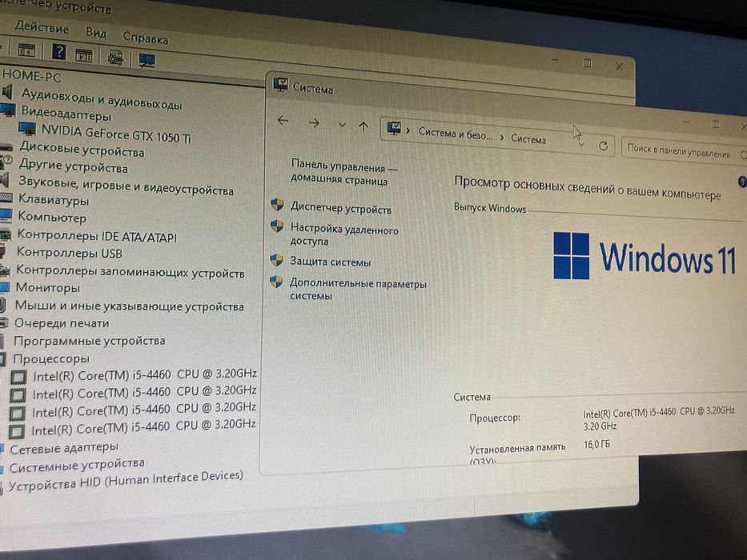Viewport: 747px width, 560px height.
Task: Select the Процессоры category
Action: (x=51, y=358)
